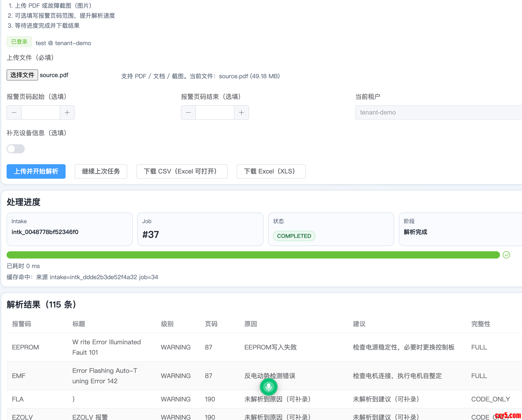Click 下载 Excel (XLS) button
The image size is (522, 420).
tap(271, 171)
